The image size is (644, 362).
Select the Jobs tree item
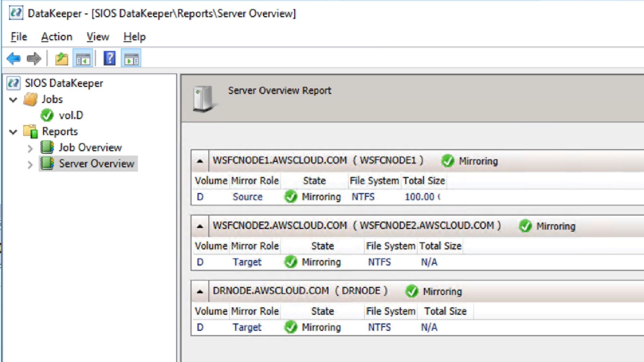tap(52, 99)
